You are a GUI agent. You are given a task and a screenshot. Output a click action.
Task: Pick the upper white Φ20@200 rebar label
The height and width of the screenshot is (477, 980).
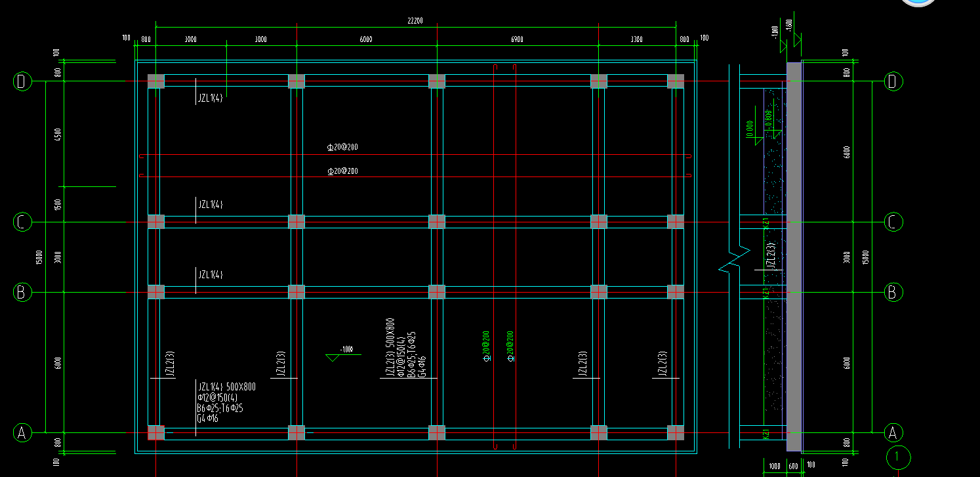coord(342,147)
